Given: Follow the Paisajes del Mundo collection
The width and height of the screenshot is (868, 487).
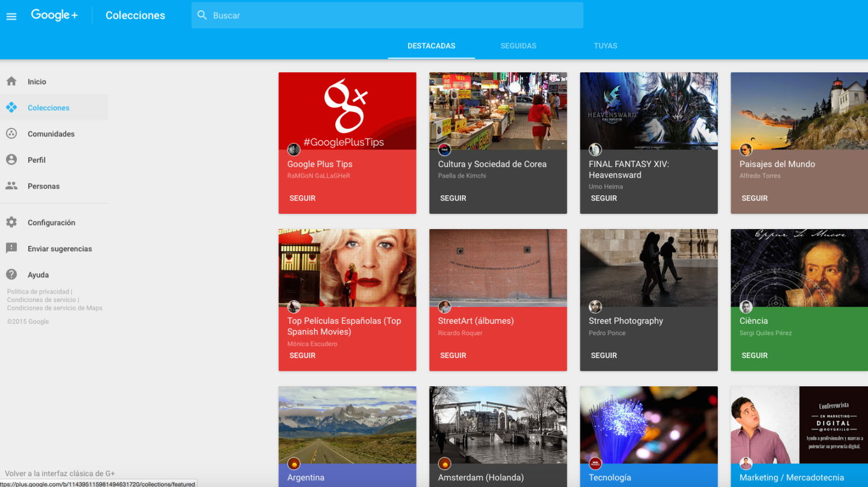Looking at the screenshot, I should click(x=755, y=198).
